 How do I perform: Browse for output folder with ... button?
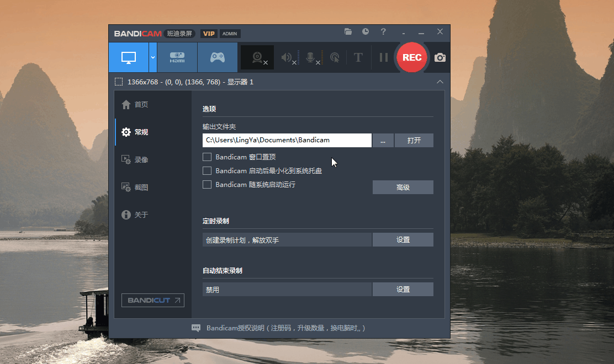pyautogui.click(x=383, y=141)
